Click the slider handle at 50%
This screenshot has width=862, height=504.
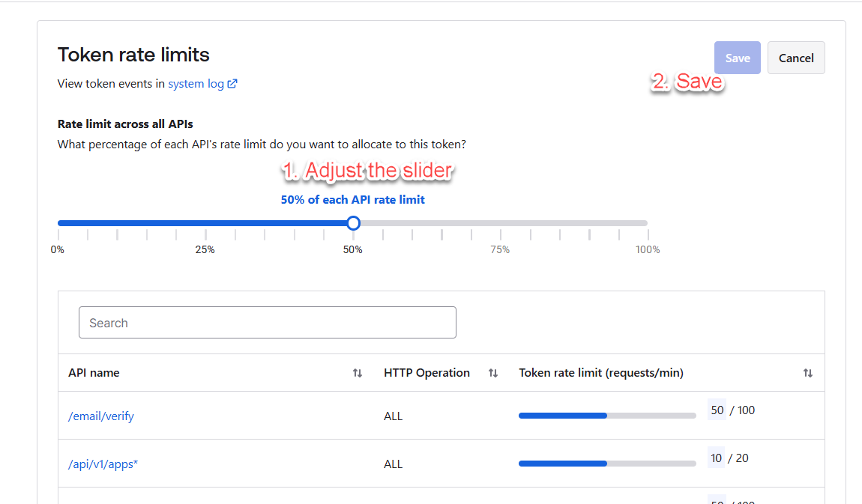click(354, 223)
